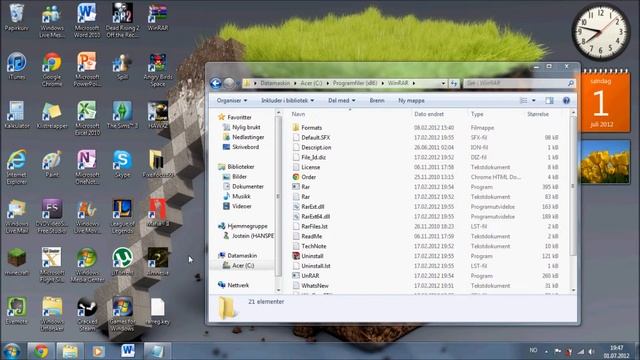Expand arrow after Datamaskin in address bar
Screen dimensions: 640x360
tap(295, 83)
